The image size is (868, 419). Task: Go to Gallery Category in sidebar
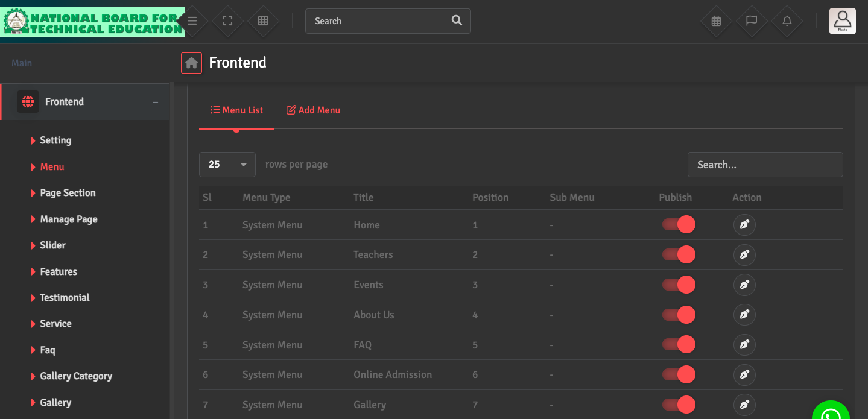(x=76, y=376)
